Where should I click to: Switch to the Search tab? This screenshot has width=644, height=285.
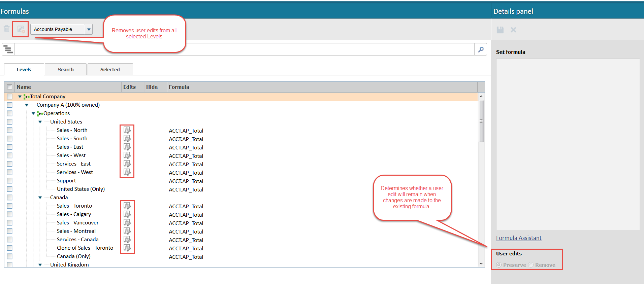tap(66, 69)
